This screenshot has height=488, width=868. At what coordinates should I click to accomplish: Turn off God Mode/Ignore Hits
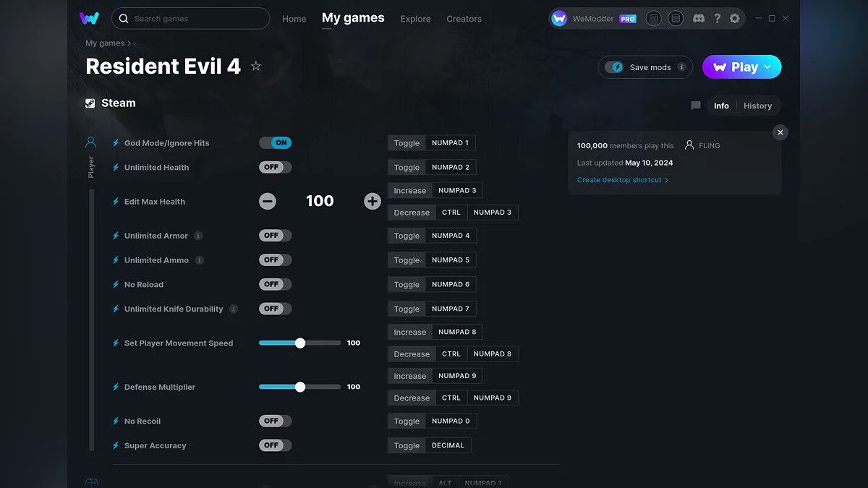coord(275,143)
